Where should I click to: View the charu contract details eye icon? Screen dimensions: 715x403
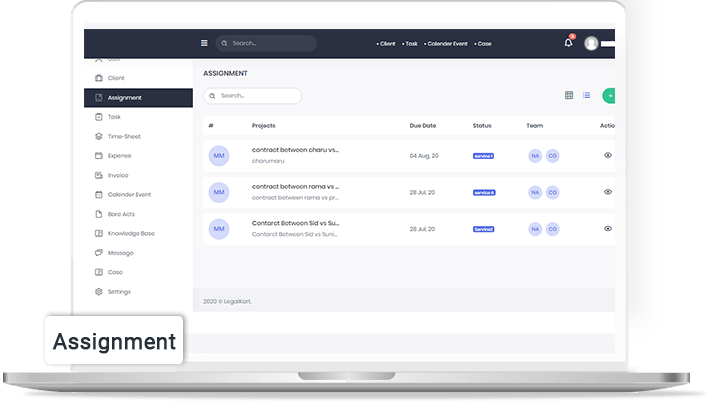pos(608,155)
